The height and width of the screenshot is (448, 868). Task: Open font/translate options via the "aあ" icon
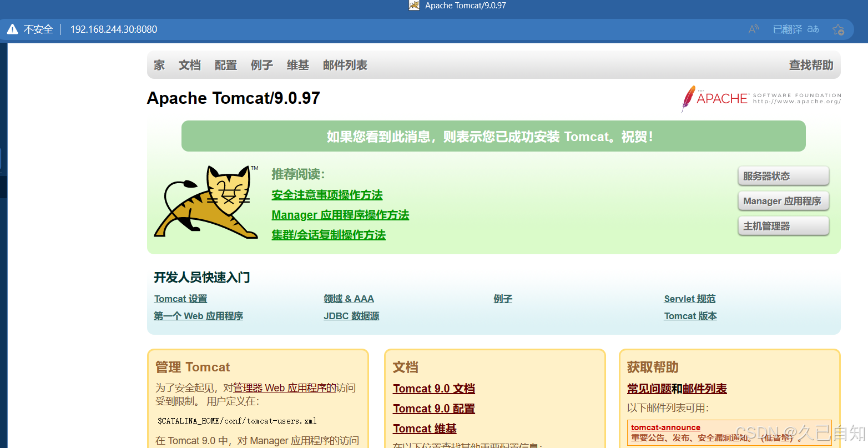click(813, 29)
